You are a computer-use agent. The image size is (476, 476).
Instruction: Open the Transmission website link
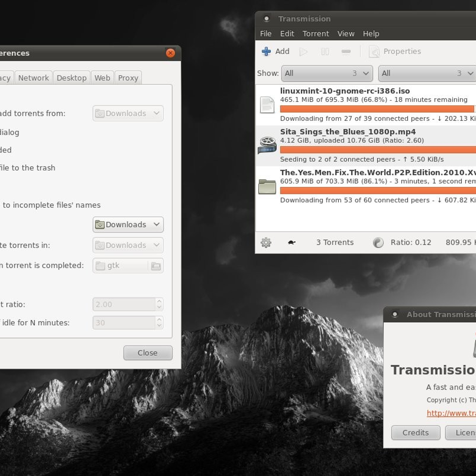[451, 413]
